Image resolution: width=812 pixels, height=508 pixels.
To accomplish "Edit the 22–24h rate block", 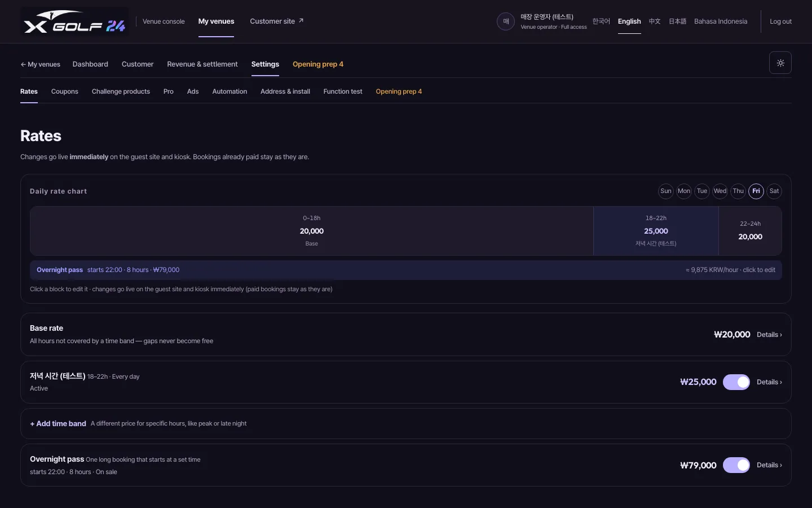I will pos(750,231).
